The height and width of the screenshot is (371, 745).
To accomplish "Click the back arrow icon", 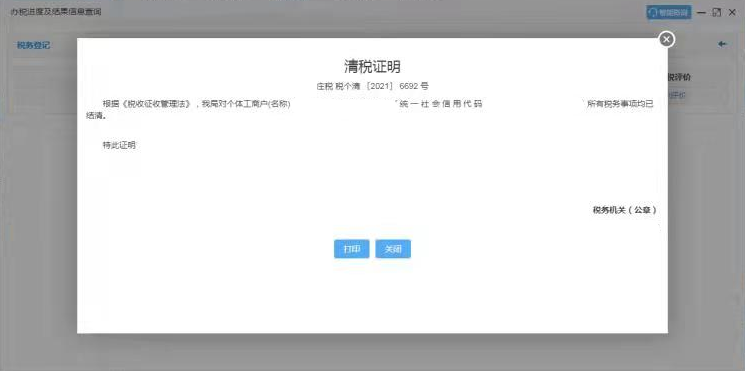I will [722, 44].
